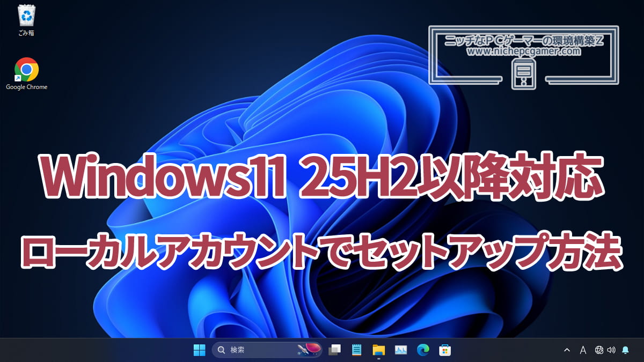Click the www.nichepcgamer.com watermark URL
644x362 pixels.
click(523, 51)
